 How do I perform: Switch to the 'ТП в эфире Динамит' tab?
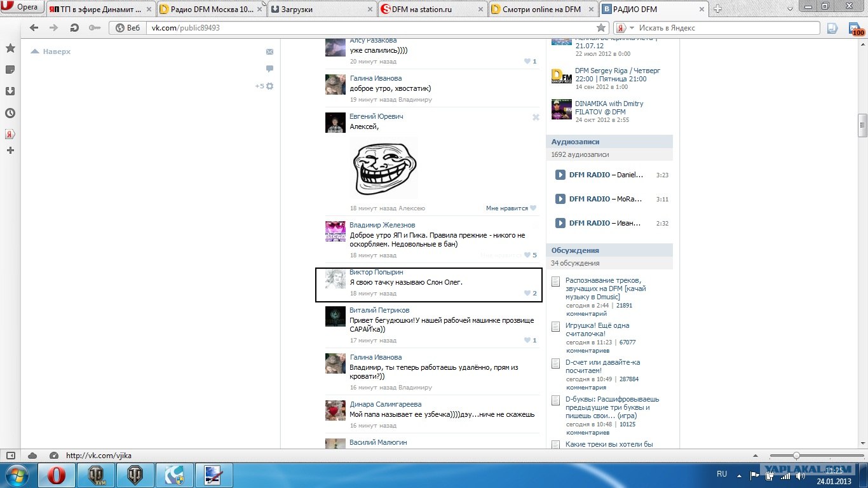pyautogui.click(x=100, y=9)
